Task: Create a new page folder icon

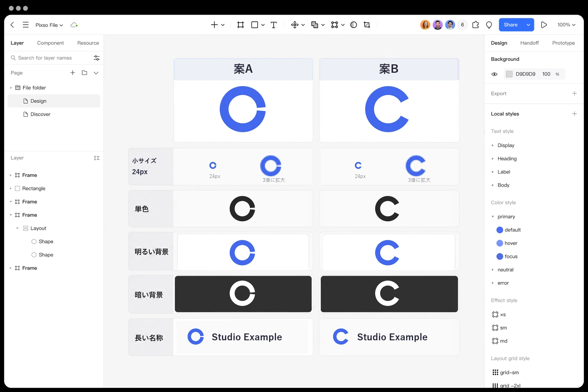Action: [x=85, y=73]
